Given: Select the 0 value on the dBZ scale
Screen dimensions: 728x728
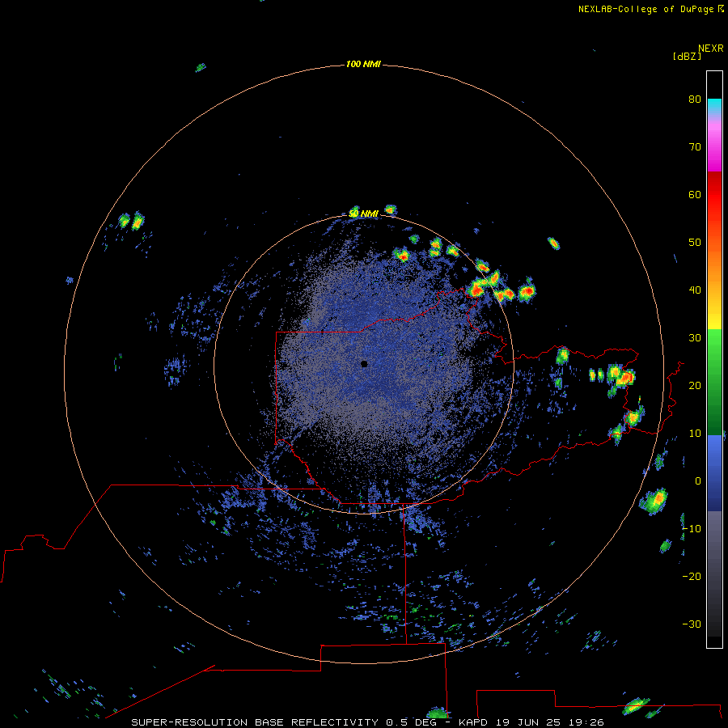Looking at the screenshot, I should pyautogui.click(x=698, y=481).
